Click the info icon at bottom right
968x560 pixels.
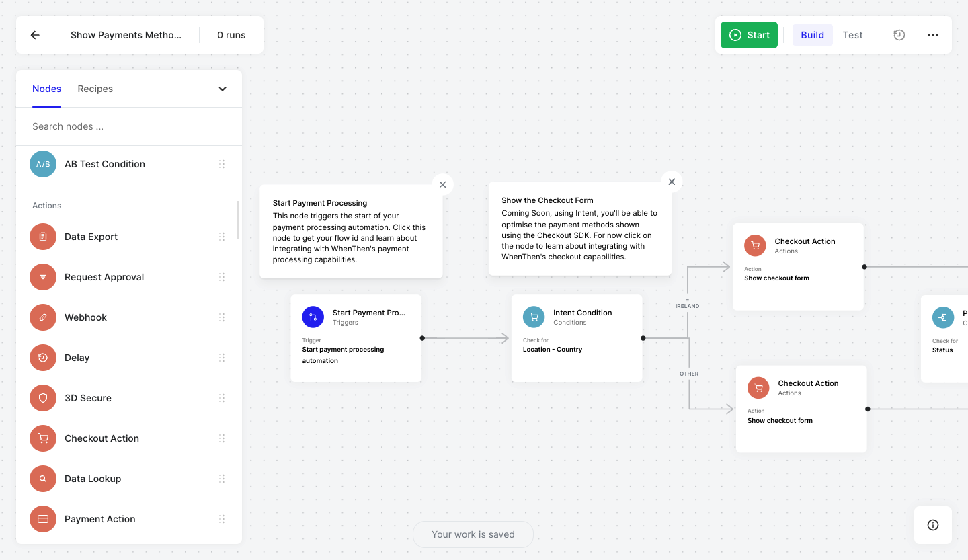tap(932, 525)
